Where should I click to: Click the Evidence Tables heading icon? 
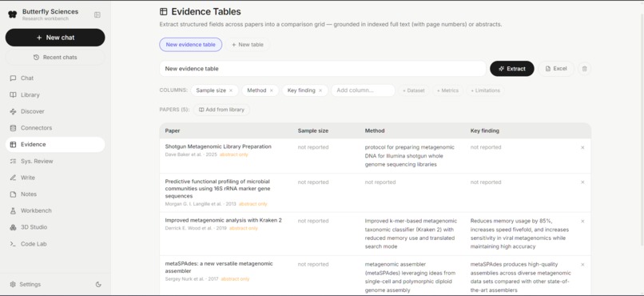(x=164, y=11)
